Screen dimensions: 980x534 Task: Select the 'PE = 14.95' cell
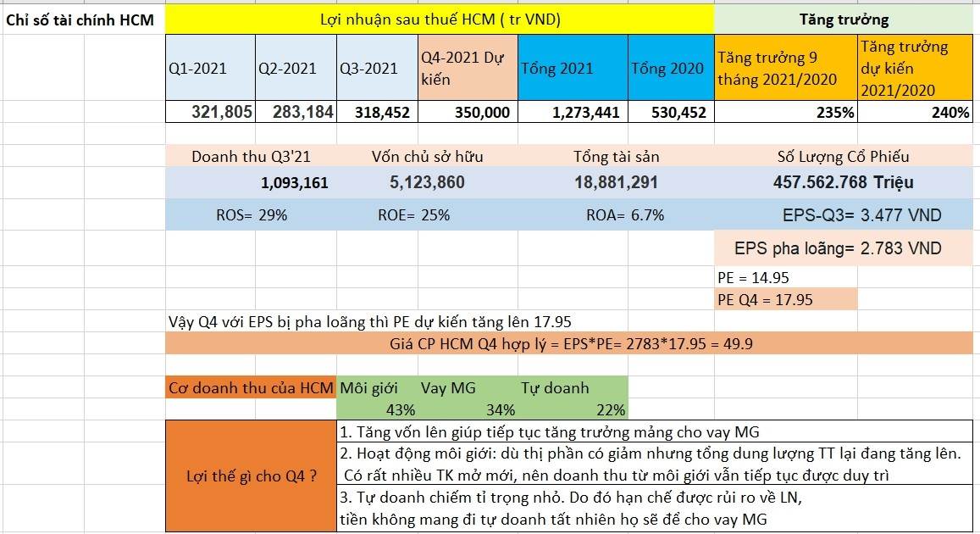click(x=753, y=278)
